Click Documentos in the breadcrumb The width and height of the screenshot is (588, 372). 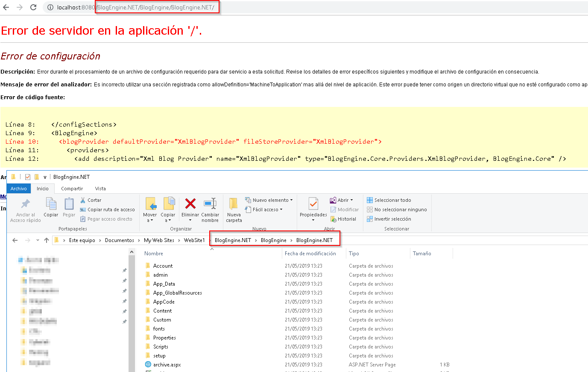pos(120,240)
